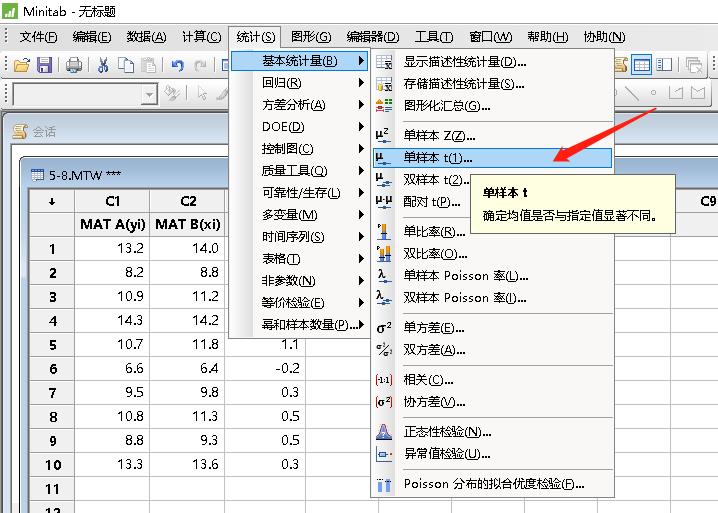Click the icon beside 存储描述性统计量
Viewport: 718px width, 513px height.
pos(384,84)
